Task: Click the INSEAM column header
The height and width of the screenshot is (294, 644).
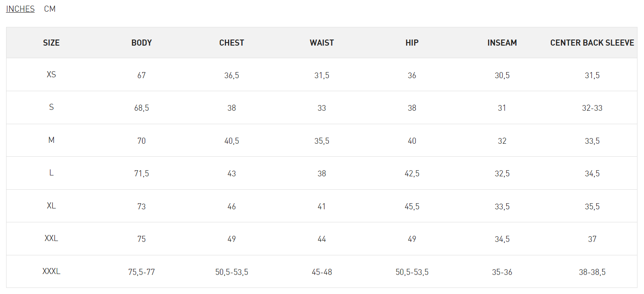Action: click(502, 43)
